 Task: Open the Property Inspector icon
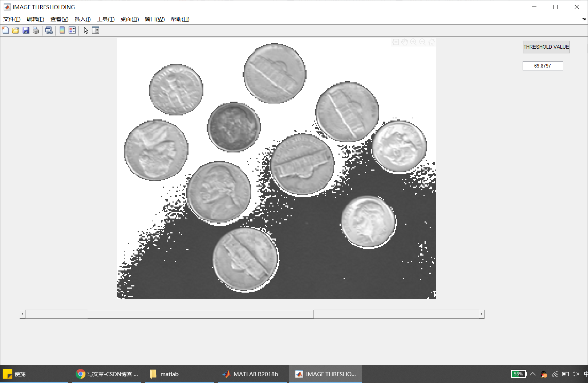pyautogui.click(x=96, y=30)
